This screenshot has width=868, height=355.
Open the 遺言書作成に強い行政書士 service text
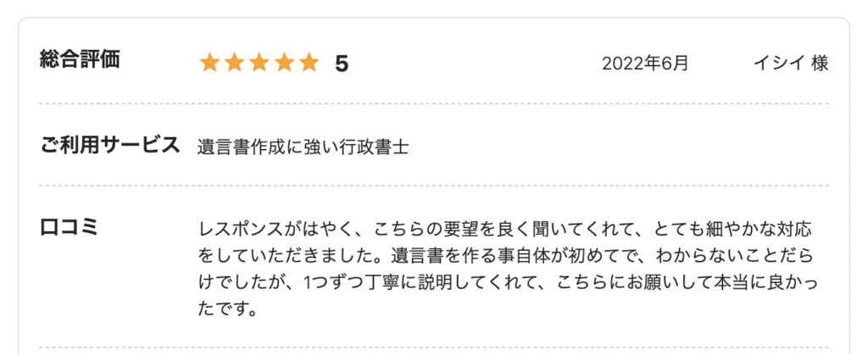tap(303, 147)
